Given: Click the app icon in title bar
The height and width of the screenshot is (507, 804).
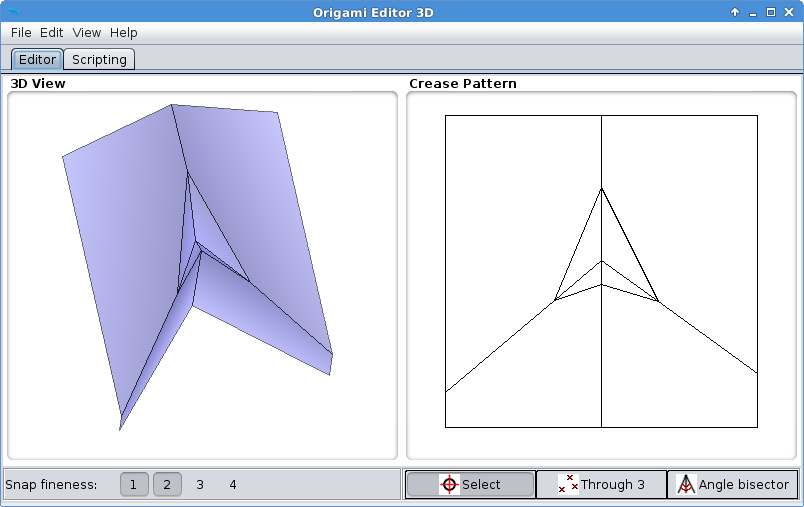Looking at the screenshot, I should pos(14,12).
